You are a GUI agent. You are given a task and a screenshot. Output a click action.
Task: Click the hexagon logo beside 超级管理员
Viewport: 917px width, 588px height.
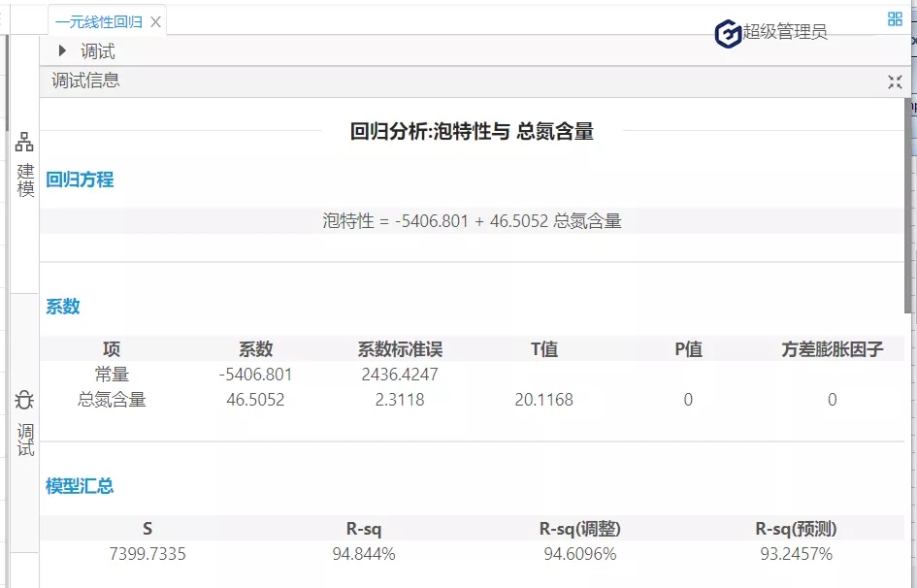pyautogui.click(x=728, y=33)
